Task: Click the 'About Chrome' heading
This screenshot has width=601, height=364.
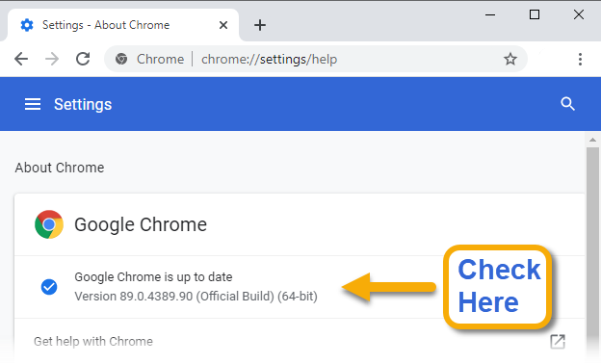Action: [60, 168]
